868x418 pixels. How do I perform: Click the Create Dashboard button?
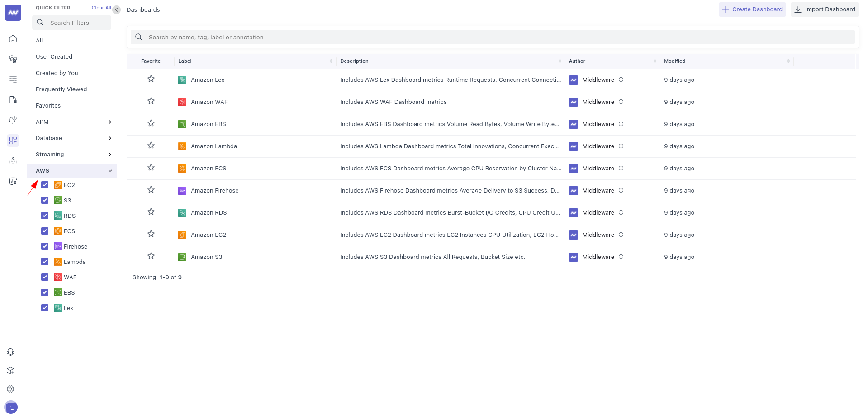(x=752, y=9)
